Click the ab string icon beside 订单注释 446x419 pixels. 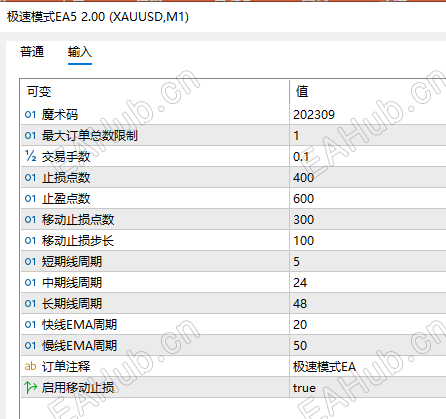click(x=30, y=366)
